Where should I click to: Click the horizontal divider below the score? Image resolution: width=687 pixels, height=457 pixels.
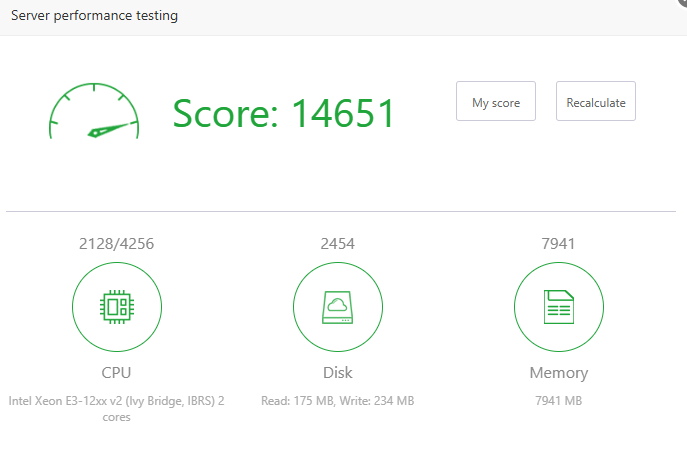(340, 211)
